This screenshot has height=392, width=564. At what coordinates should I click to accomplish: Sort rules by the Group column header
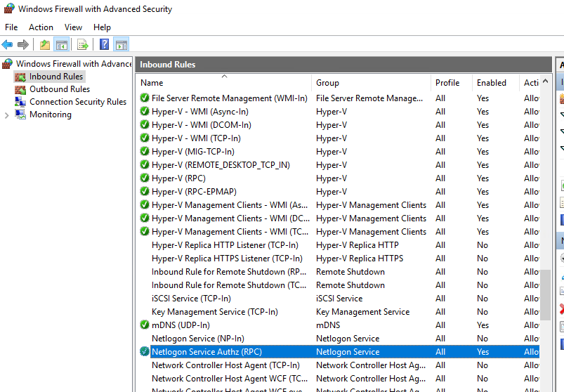372,83
